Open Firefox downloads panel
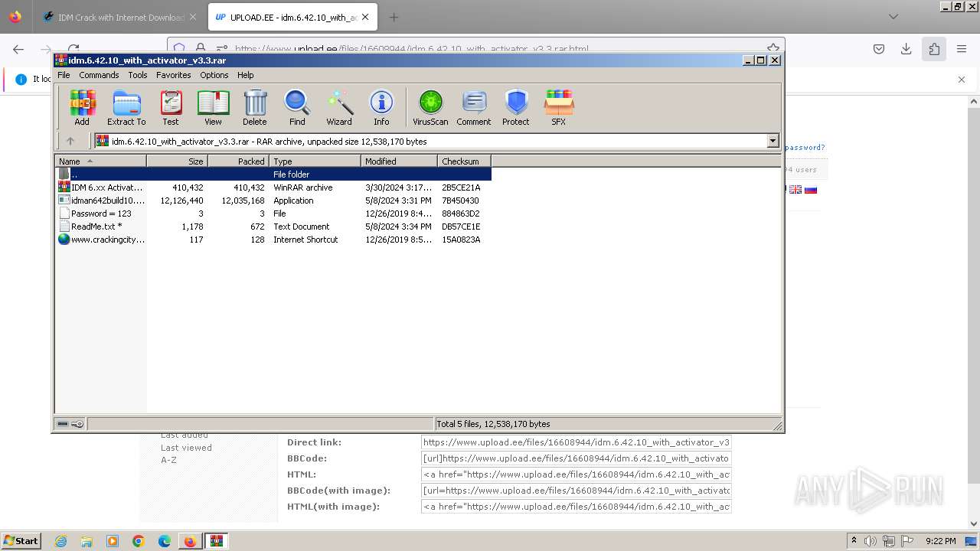 [x=906, y=49]
